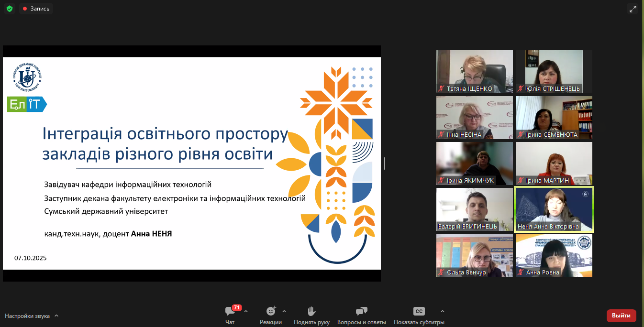
Task: Click the red Запись recording indicator
Action: click(36, 9)
